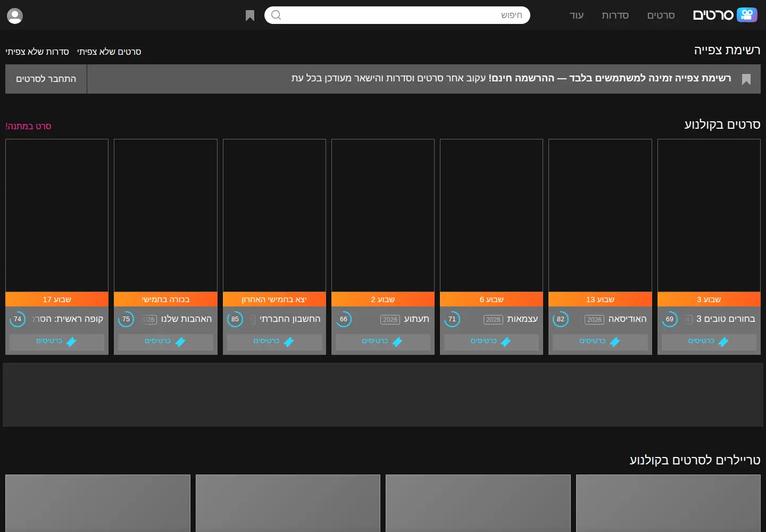Screen dimensions: 766x532
Task: Click ticket icon under בחורים טובים 3
Action: (723, 342)
